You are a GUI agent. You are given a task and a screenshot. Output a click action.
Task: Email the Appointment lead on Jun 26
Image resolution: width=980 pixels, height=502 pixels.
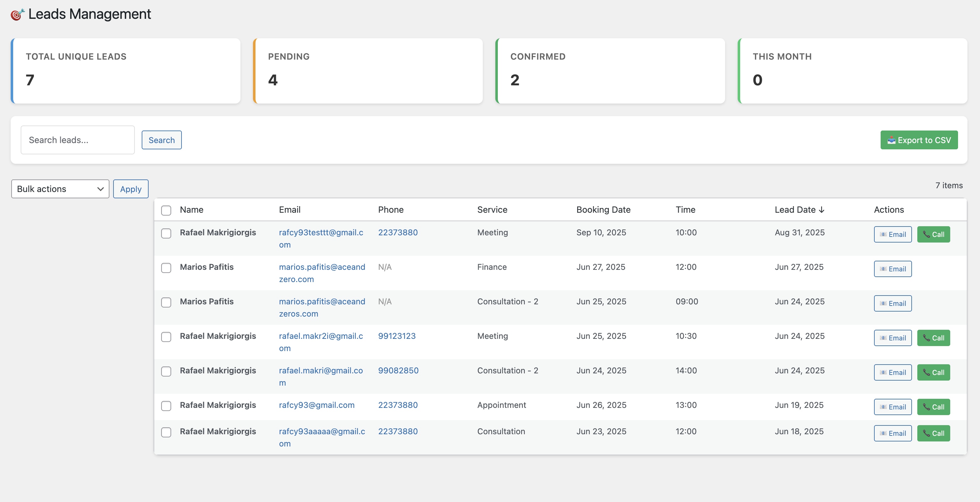coord(893,407)
